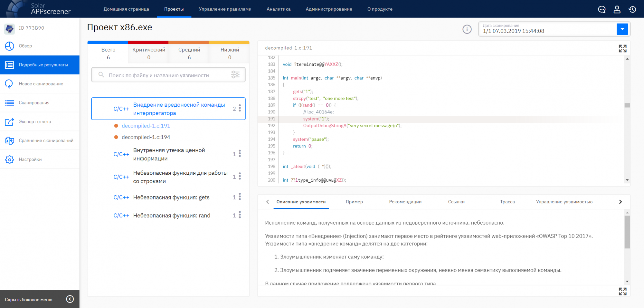
Task: Open Сравнение сканирований in the sidebar
Action: click(40, 140)
